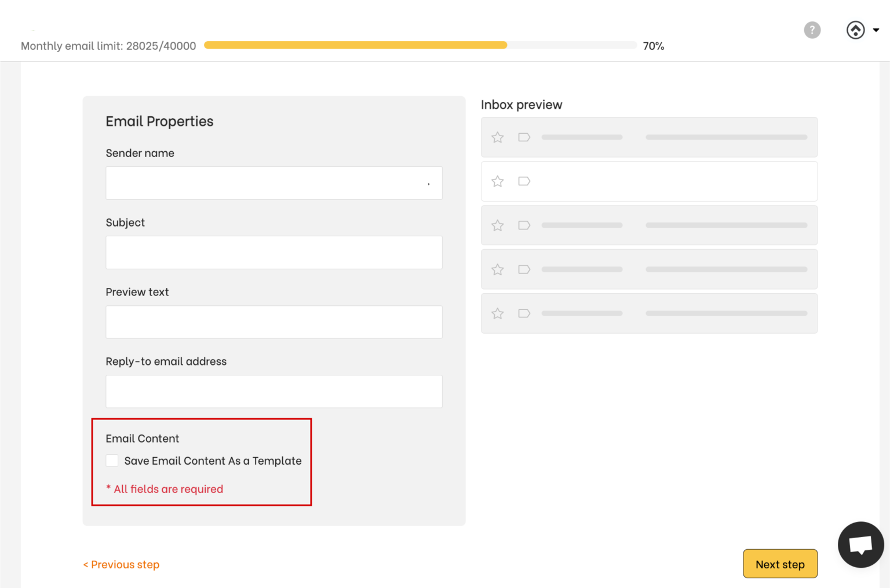This screenshot has width=890, height=588.
Task: Click the account profile icon
Action: (x=855, y=30)
